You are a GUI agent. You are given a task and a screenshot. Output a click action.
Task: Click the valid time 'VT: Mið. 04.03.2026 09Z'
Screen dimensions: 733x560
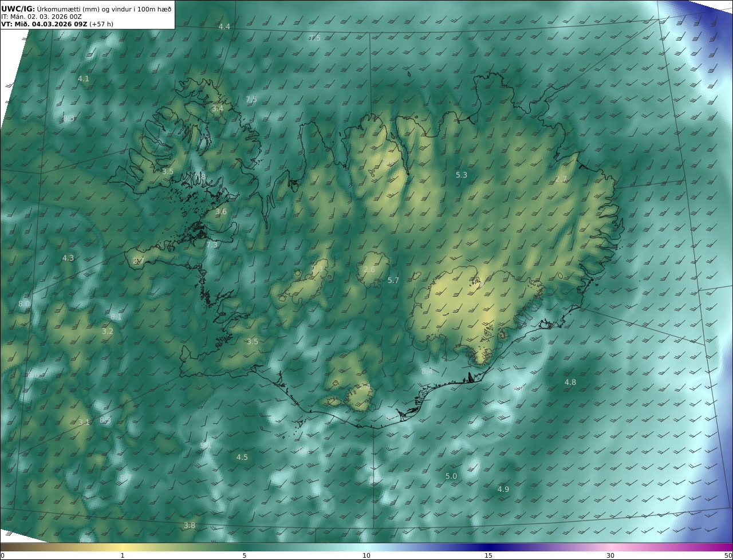[x=44, y=25]
